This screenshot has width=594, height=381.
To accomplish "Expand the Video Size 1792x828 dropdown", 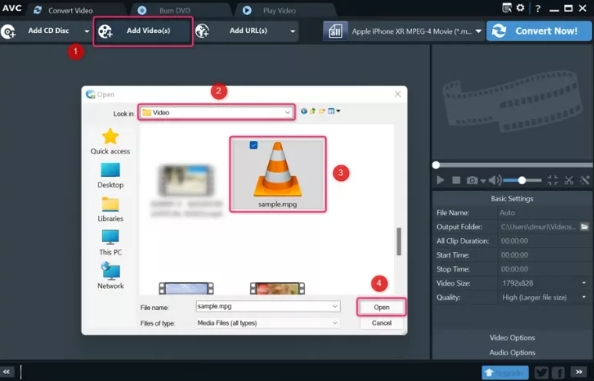I will (584, 283).
